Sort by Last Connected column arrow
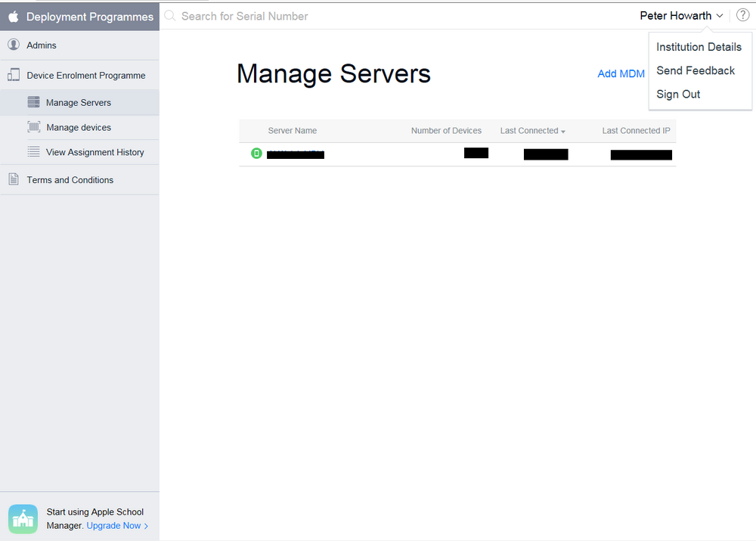Viewport: 756px width, 541px height. click(563, 132)
